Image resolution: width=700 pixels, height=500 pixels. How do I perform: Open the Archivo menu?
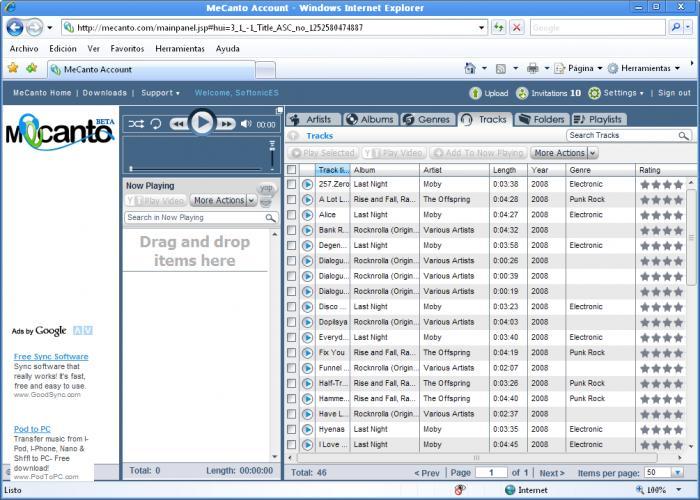[x=24, y=49]
